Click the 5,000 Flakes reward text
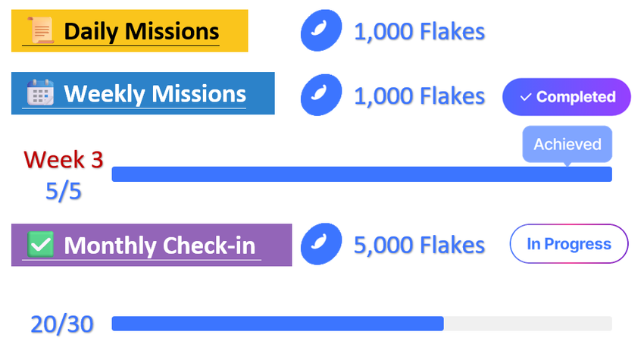The width and height of the screenshot is (644, 363). click(x=419, y=245)
